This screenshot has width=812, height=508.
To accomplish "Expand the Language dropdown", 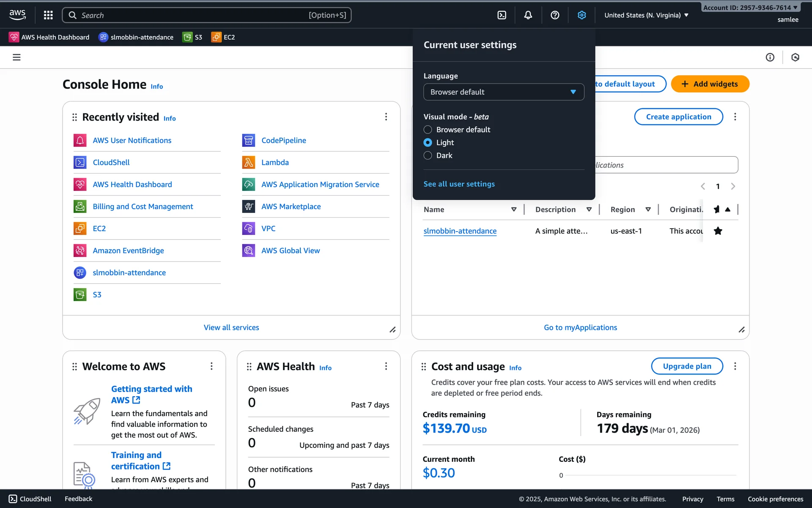I will pos(503,92).
